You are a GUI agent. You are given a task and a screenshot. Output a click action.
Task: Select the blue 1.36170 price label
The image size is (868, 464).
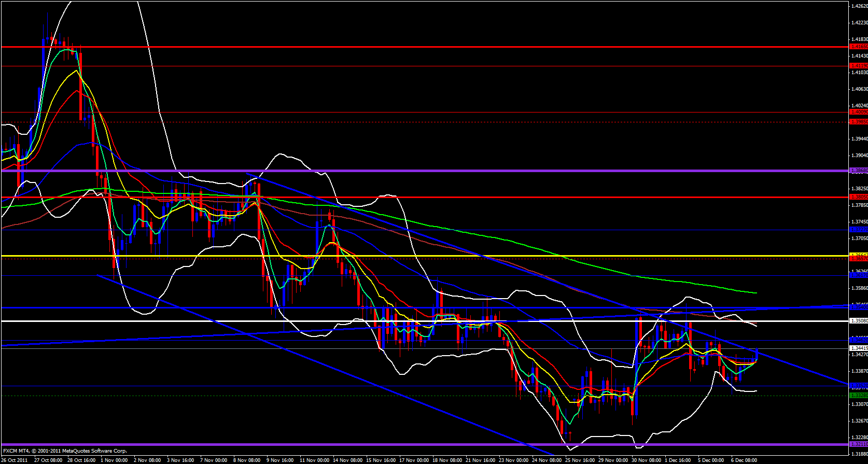(859, 276)
